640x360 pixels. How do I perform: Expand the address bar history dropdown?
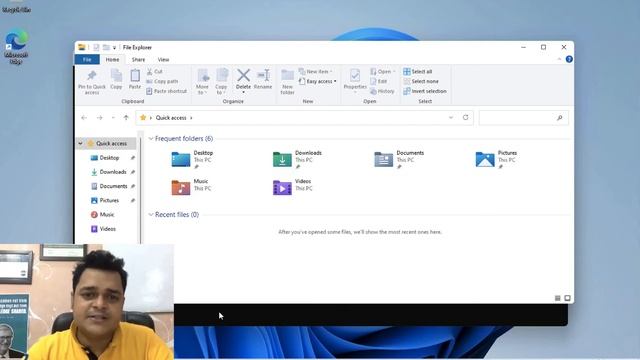tap(451, 118)
